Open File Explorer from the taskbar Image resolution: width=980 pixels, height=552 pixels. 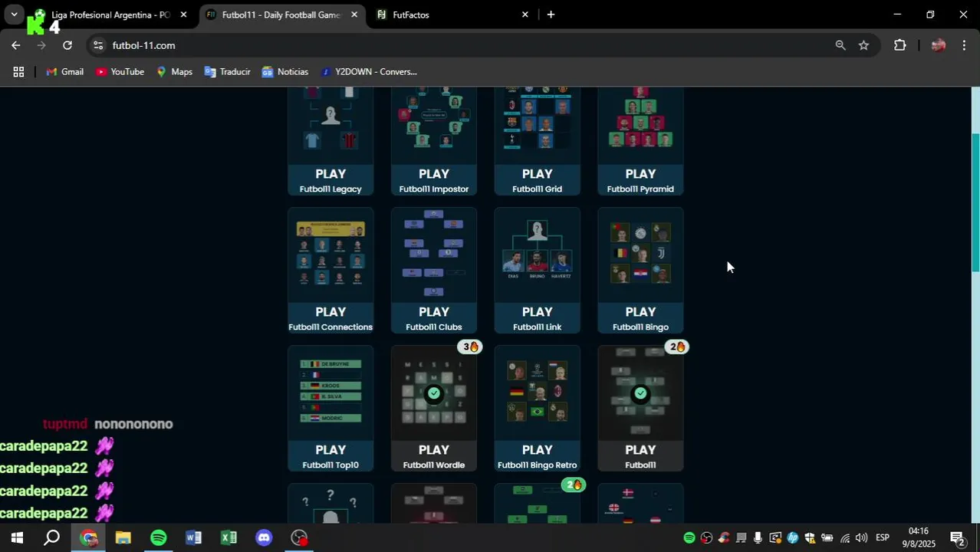click(123, 537)
